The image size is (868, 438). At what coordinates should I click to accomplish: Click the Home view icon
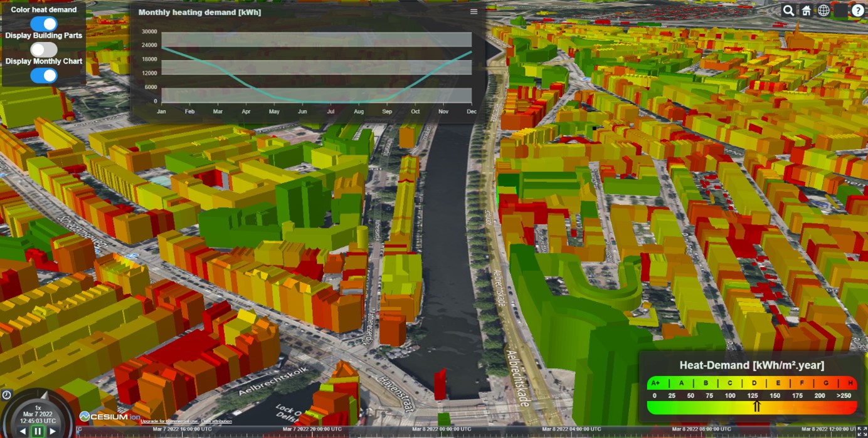806,11
